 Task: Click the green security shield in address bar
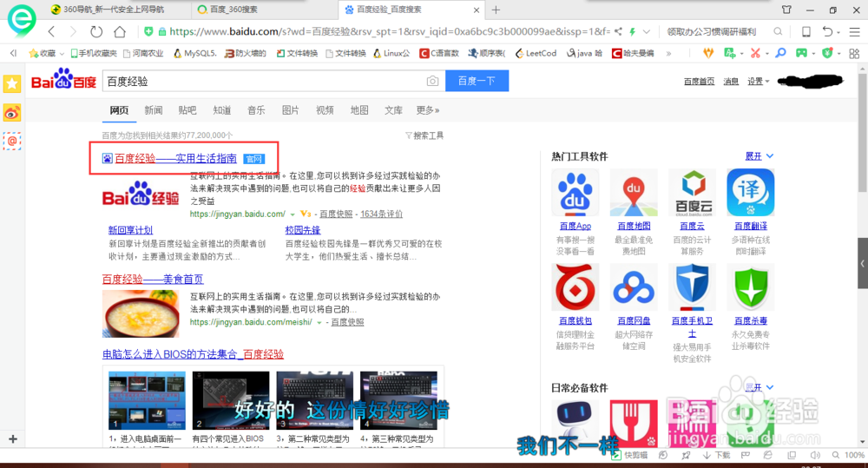(148, 31)
